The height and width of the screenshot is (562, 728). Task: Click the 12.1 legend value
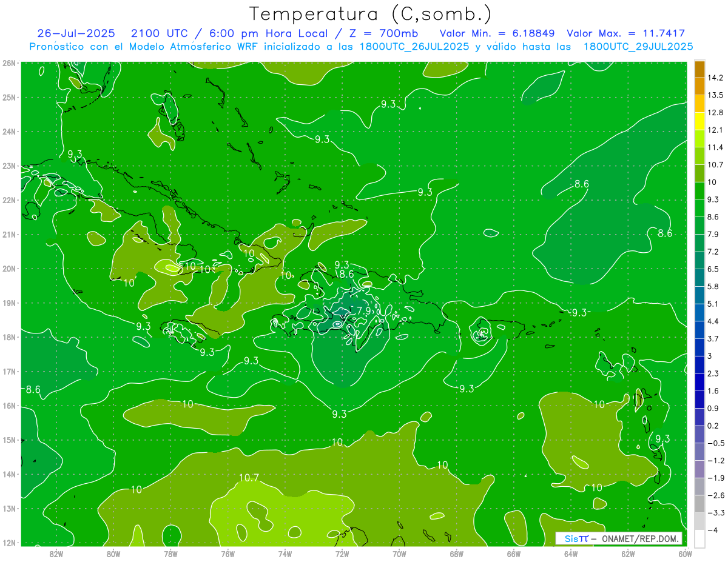(x=715, y=130)
